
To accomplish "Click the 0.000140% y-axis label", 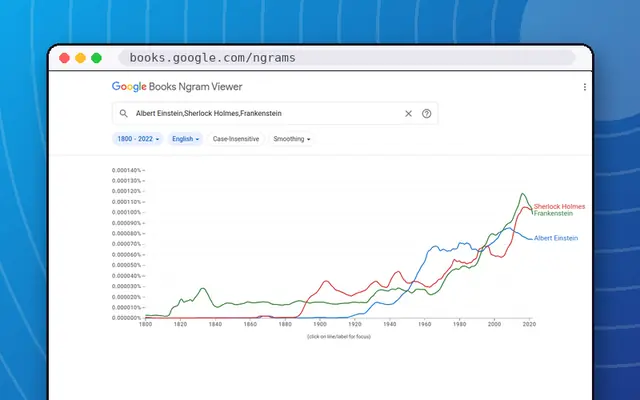I will click(127, 170).
